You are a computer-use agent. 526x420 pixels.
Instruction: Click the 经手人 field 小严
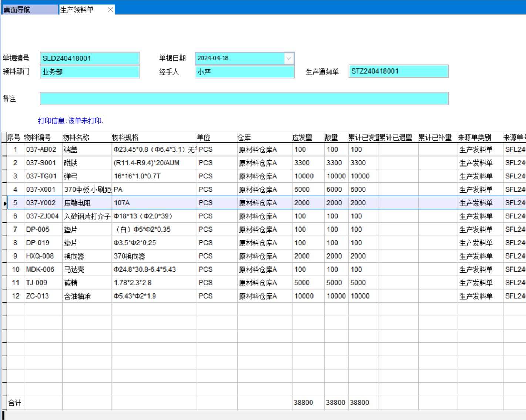pos(244,72)
